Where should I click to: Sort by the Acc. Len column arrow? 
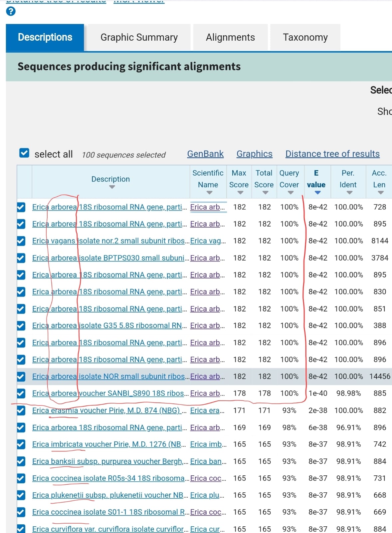point(381,193)
